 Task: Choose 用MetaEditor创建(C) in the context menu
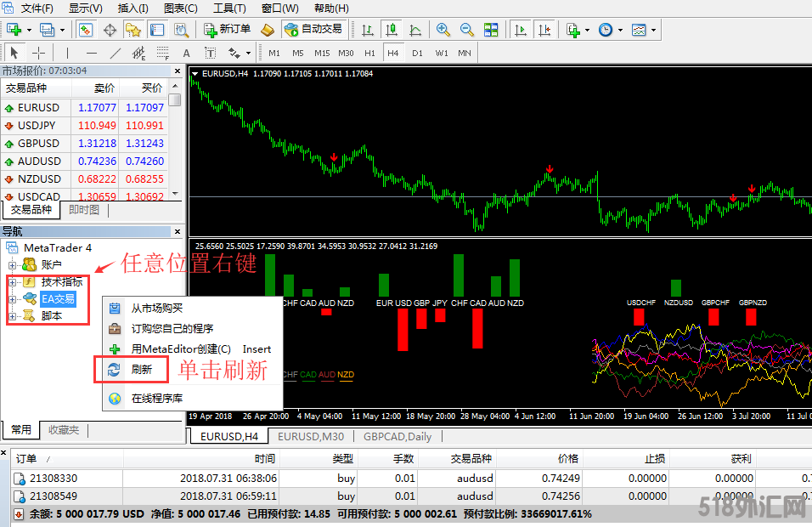click(192, 349)
